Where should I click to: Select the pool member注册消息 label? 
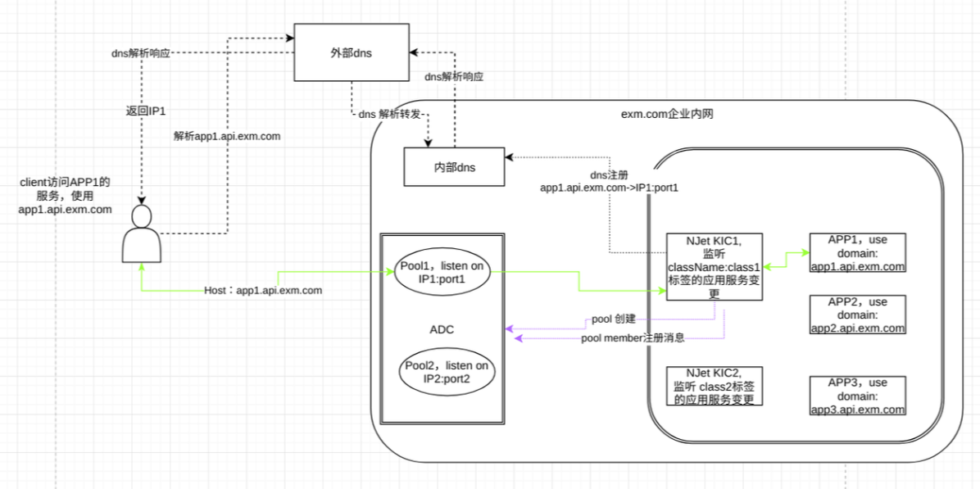(633, 337)
